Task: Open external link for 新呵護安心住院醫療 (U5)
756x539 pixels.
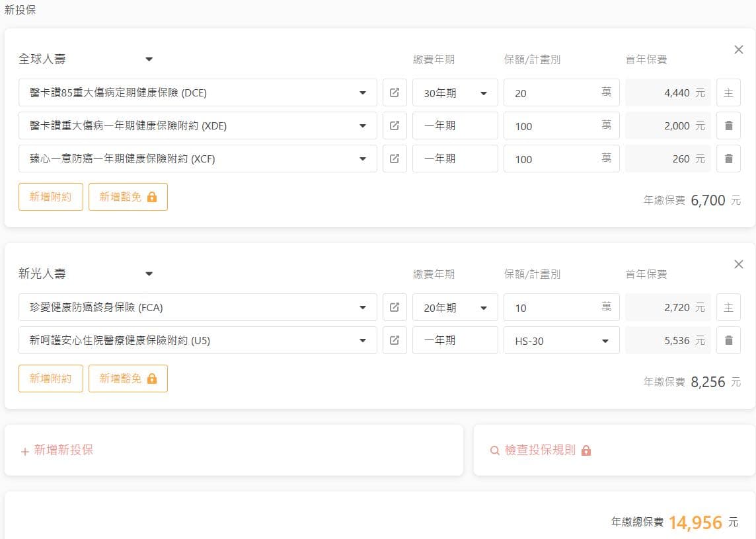Action: (x=395, y=340)
